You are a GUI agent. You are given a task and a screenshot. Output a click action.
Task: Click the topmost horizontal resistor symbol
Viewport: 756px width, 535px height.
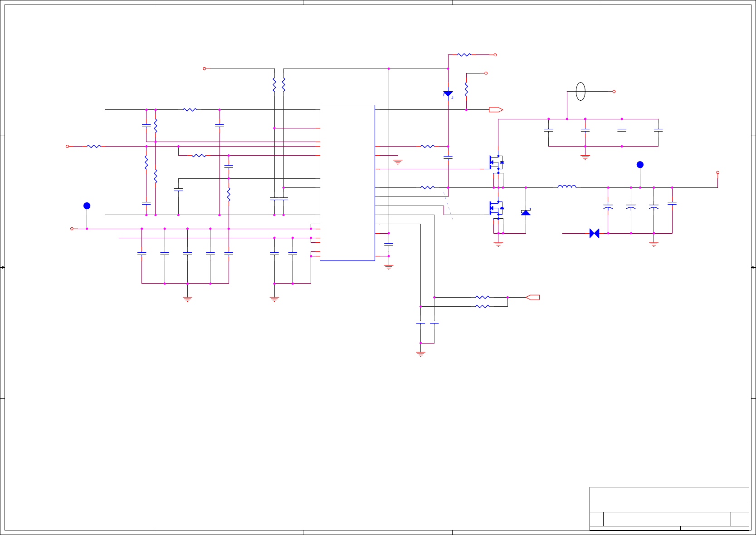click(x=464, y=54)
